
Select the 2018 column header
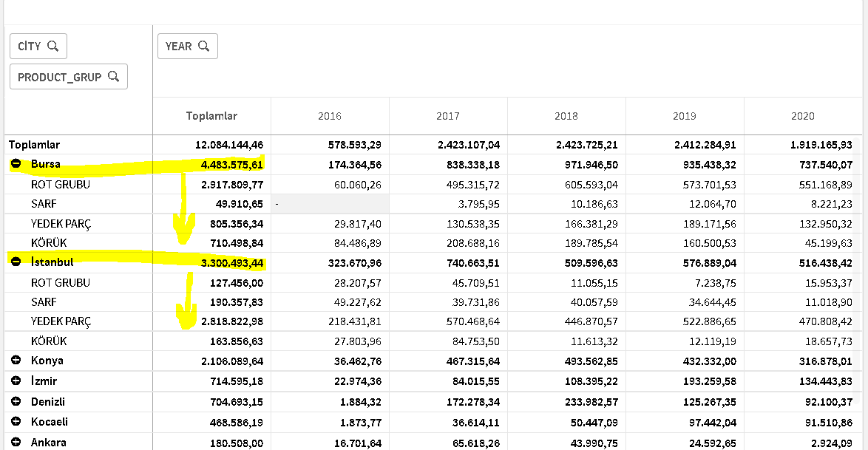[566, 116]
